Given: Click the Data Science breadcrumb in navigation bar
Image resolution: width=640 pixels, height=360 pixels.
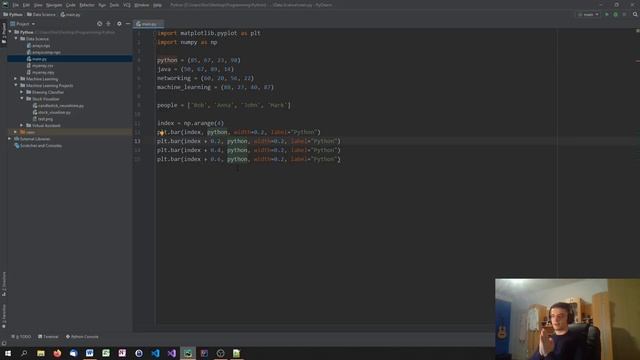Looking at the screenshot, I should (41, 14).
